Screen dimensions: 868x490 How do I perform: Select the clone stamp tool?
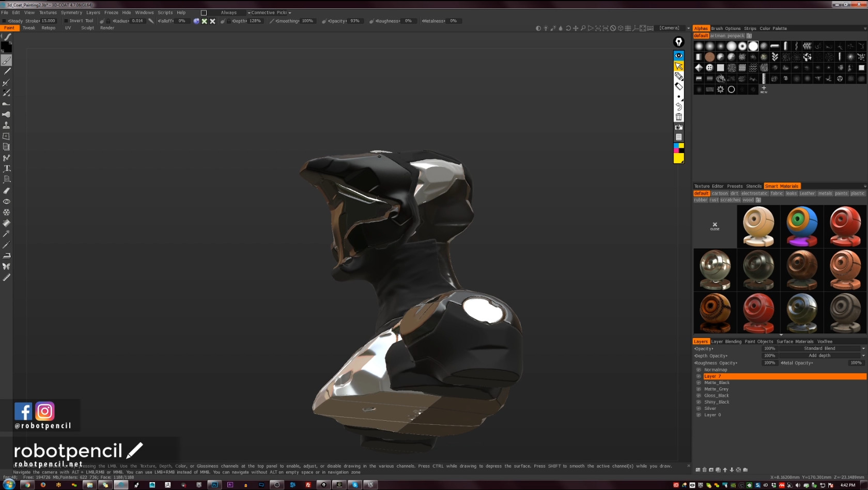[7, 126]
